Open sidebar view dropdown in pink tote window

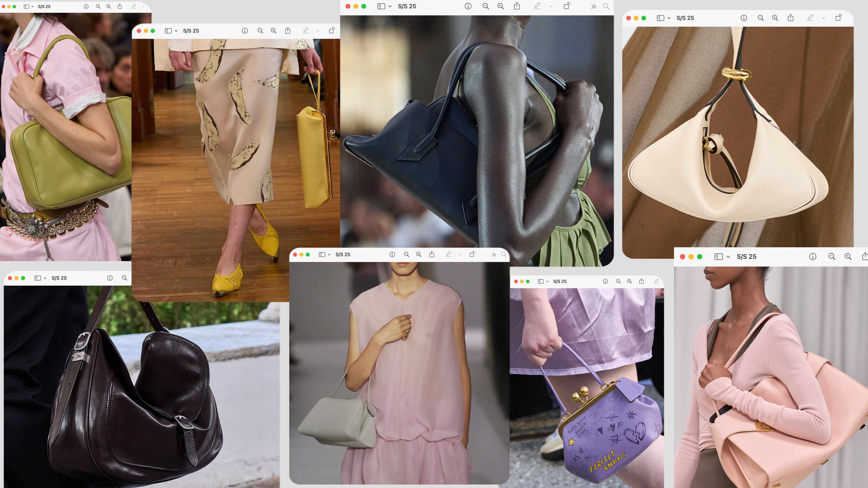[x=728, y=257]
